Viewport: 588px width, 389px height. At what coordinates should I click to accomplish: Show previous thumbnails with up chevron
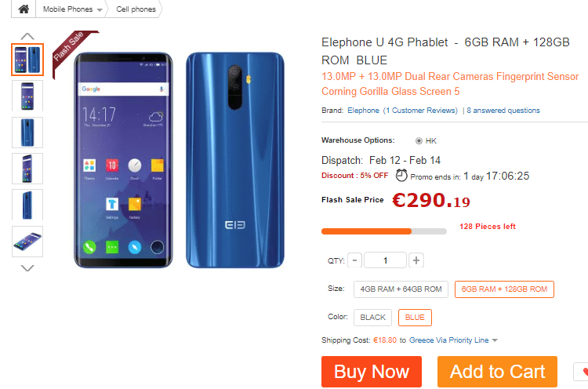[27, 36]
